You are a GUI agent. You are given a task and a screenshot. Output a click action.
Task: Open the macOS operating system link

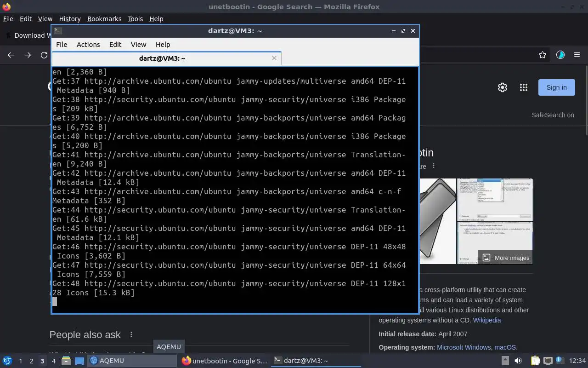click(x=505, y=347)
